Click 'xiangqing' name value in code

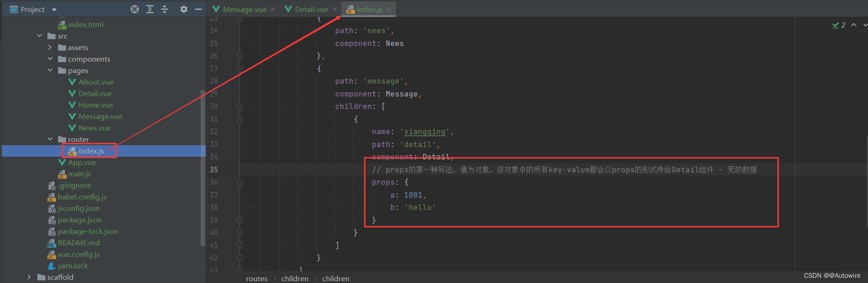[424, 132]
